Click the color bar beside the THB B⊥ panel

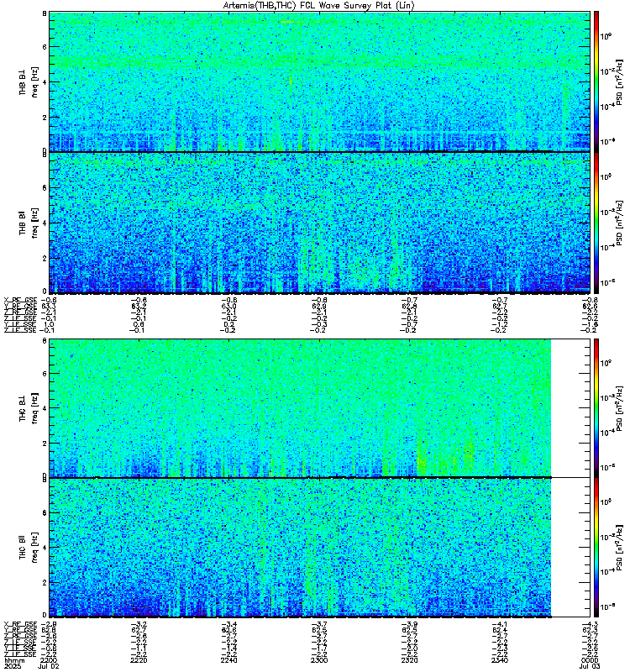596,81
